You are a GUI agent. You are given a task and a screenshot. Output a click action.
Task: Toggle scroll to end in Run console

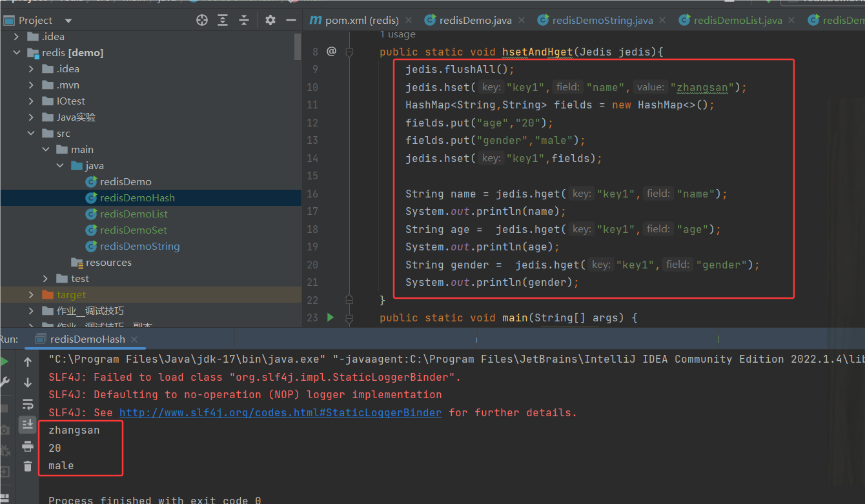coord(28,424)
